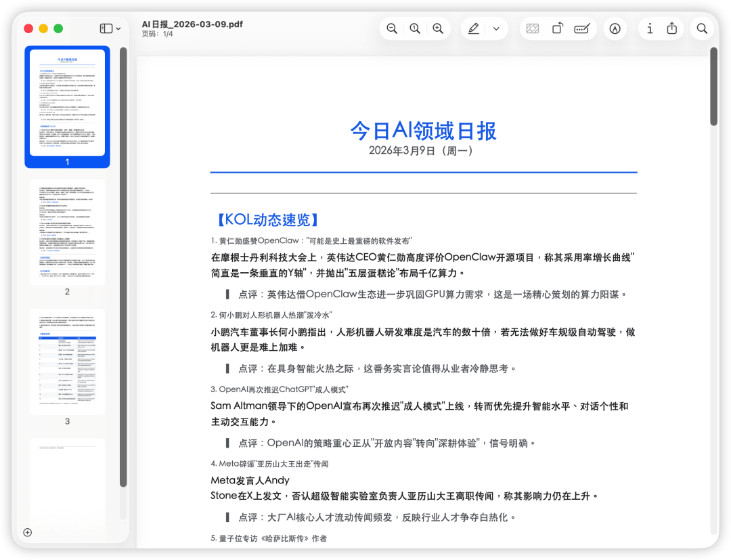Viewport: 731px width, 560px height.
Task: Rotate the page with the rotate icon
Action: pyautogui.click(x=557, y=28)
